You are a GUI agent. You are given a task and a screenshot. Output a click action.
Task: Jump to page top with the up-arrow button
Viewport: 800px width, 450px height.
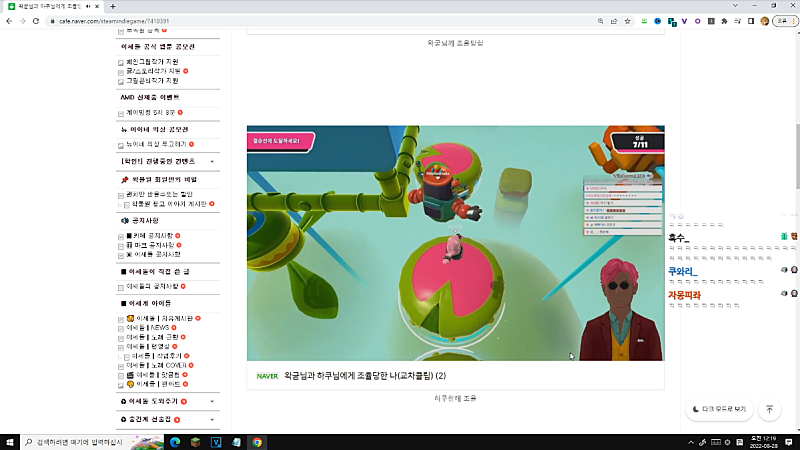pyautogui.click(x=769, y=409)
